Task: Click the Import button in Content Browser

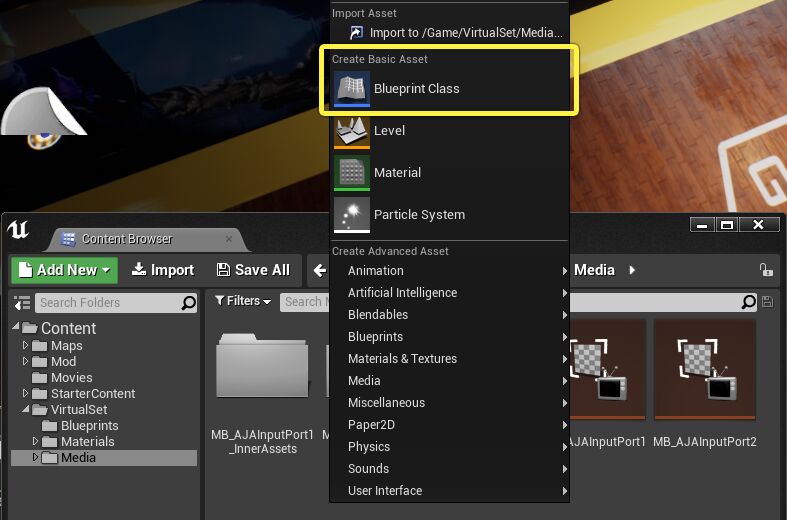Action: 163,271
